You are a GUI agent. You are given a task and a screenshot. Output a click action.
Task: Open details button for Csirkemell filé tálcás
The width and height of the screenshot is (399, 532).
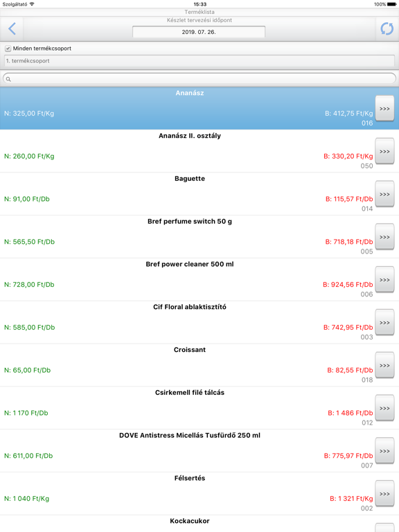click(384, 408)
